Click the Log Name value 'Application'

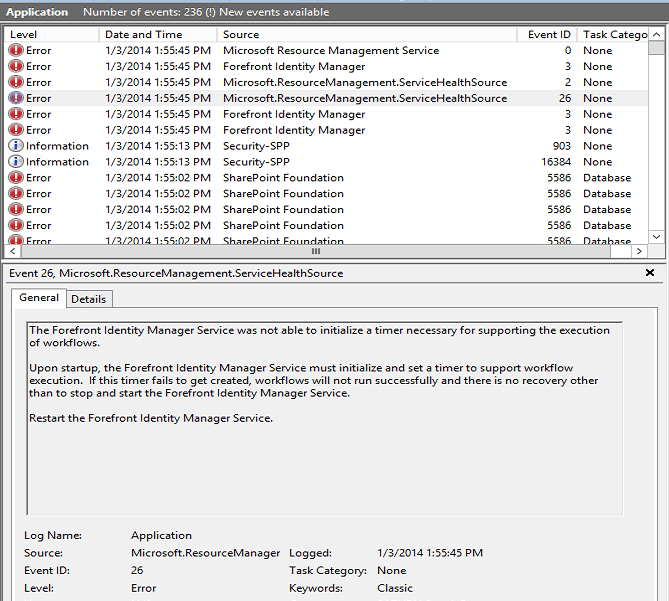[x=161, y=535]
